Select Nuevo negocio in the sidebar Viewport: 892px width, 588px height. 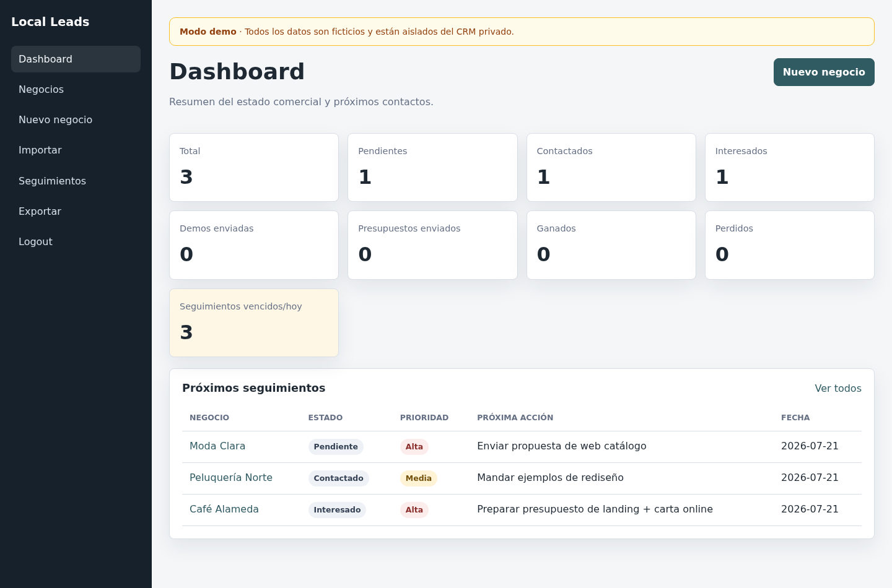[x=76, y=119]
